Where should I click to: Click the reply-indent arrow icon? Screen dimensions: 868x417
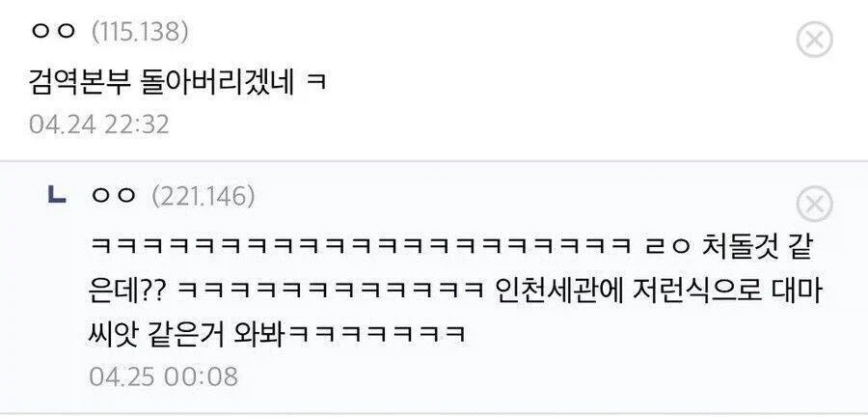pyautogui.click(x=57, y=195)
